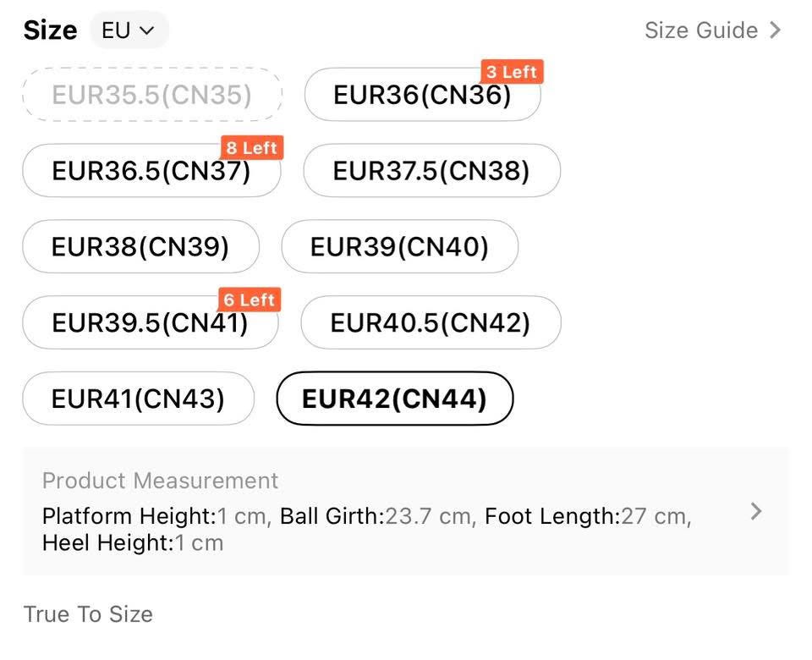Click the '8 Left' stock badge
This screenshot has width=812, height=660.
pyautogui.click(x=251, y=148)
